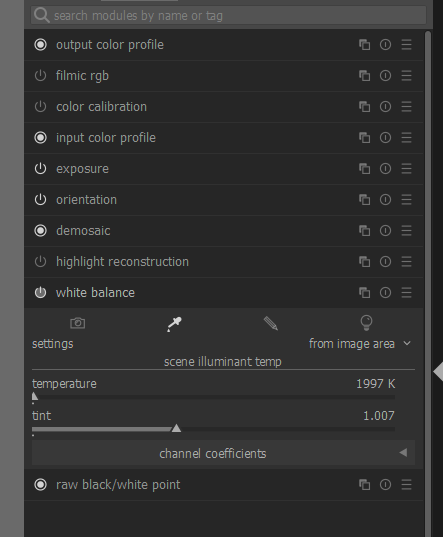Image resolution: width=443 pixels, height=537 pixels.
Task: Expand the channel coefficients section
Action: coord(224,453)
